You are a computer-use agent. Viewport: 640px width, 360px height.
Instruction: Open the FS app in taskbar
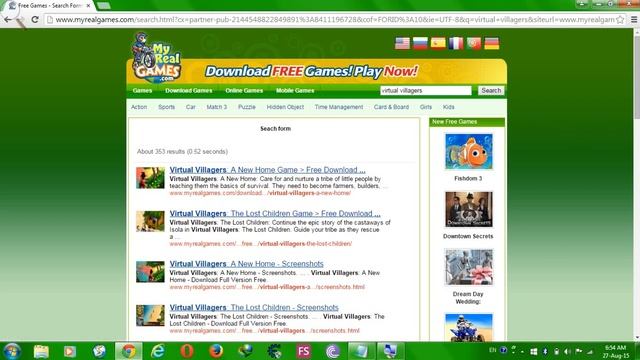point(304,351)
